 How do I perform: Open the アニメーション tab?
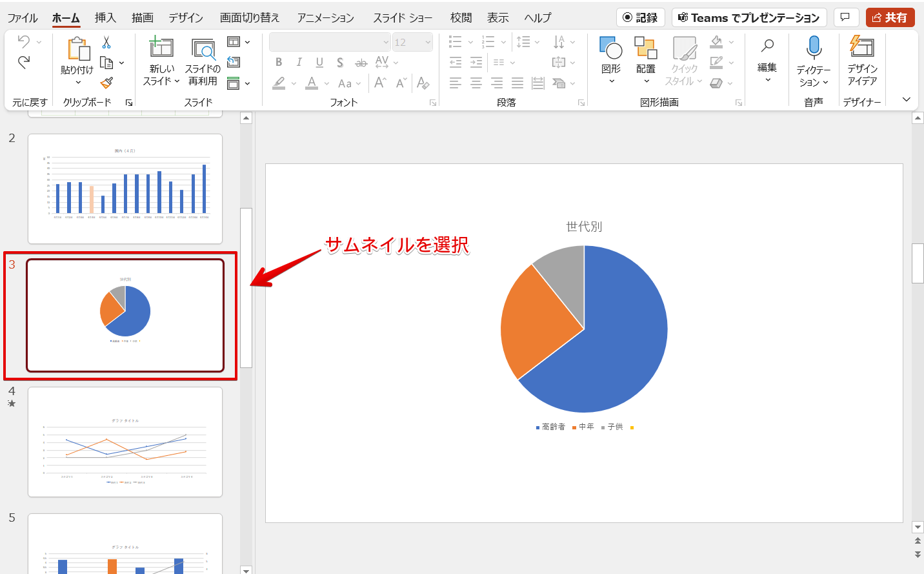pos(325,17)
